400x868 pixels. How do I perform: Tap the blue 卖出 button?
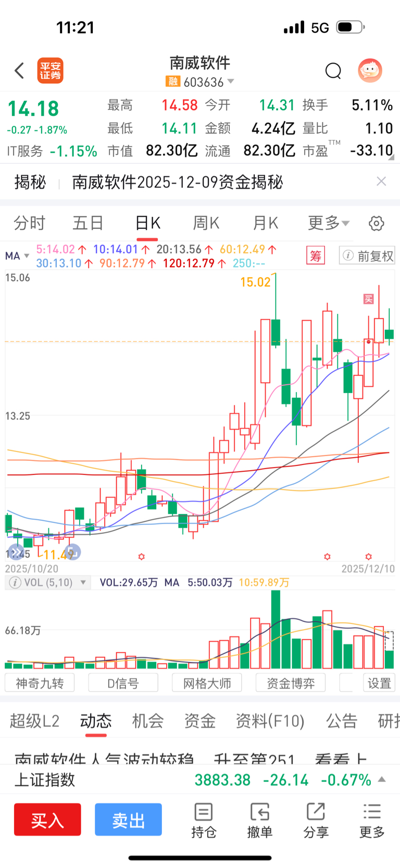point(128,820)
